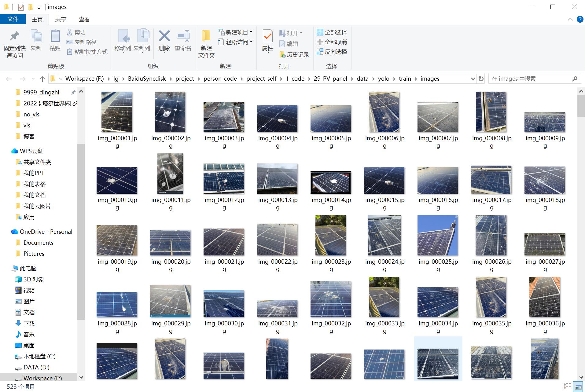The height and width of the screenshot is (392, 585).
Task: Click the file pane vertical scrollbar thumb
Action: pyautogui.click(x=581, y=106)
